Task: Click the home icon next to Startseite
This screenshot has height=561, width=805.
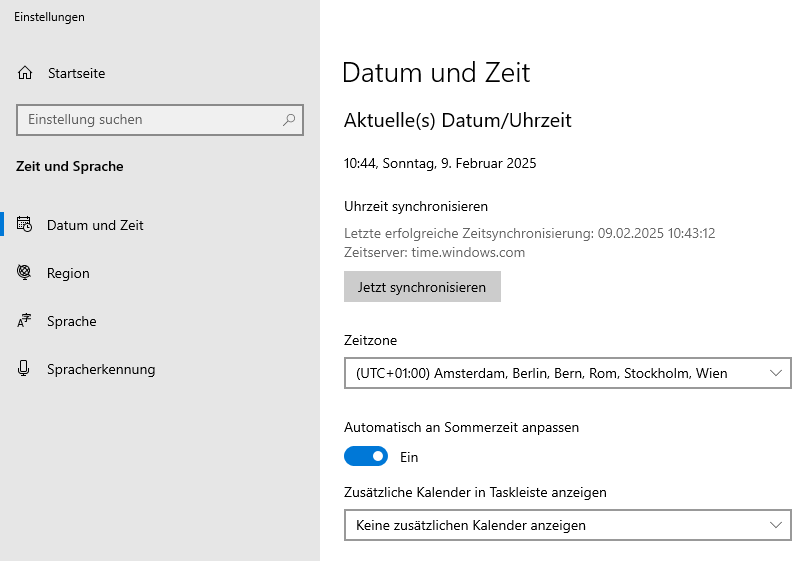Action: (25, 73)
